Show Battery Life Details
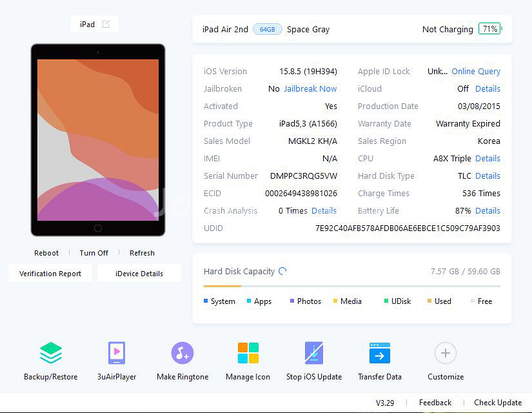 [x=488, y=211]
